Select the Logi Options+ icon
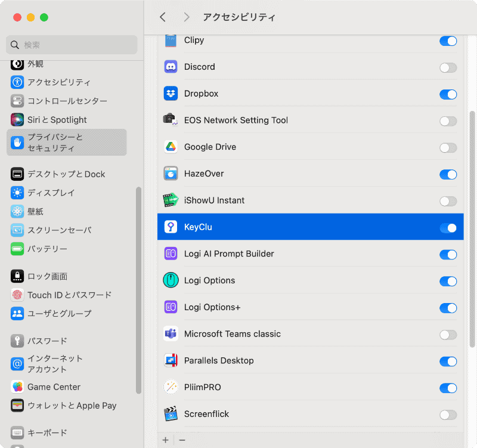Viewport: 477px width, 448px height. click(171, 308)
